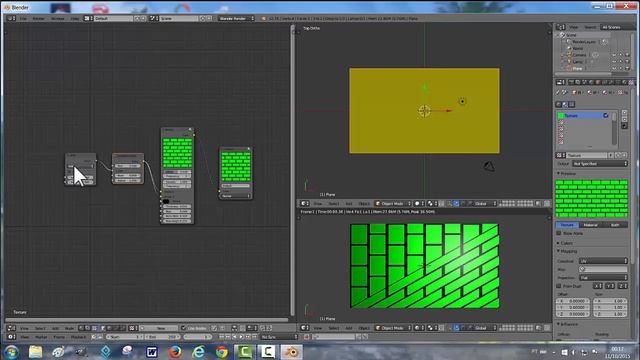The width and height of the screenshot is (640, 360).
Task: Click the outliner editor type icon
Action: click(560, 27)
